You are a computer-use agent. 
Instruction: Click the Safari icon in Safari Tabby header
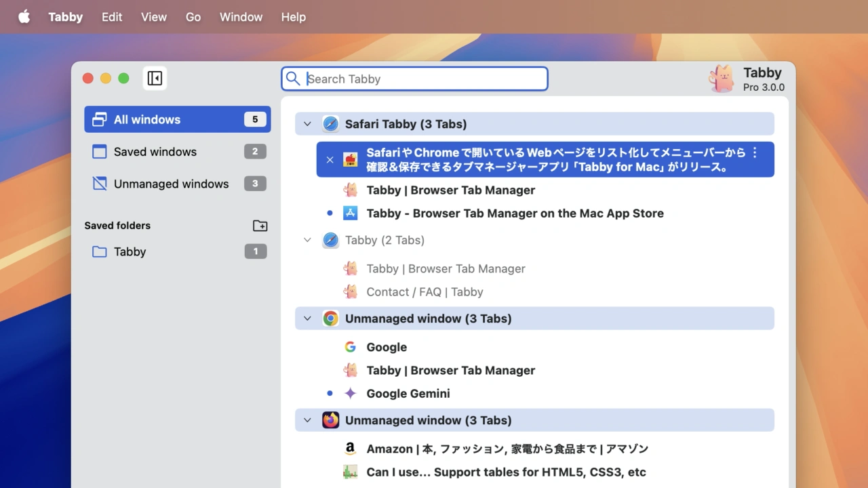(330, 124)
